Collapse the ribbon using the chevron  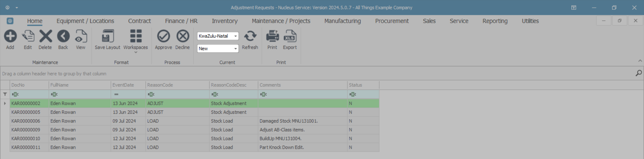[640, 61]
